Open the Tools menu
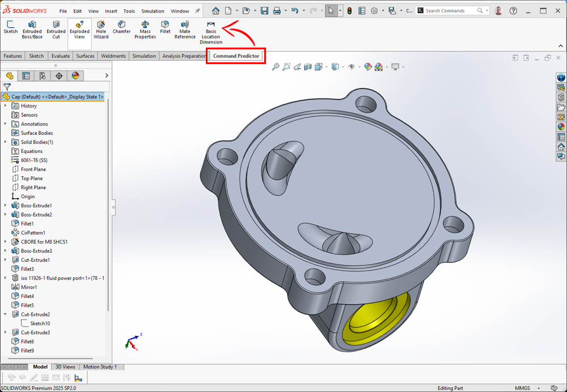567x392 pixels. (129, 11)
